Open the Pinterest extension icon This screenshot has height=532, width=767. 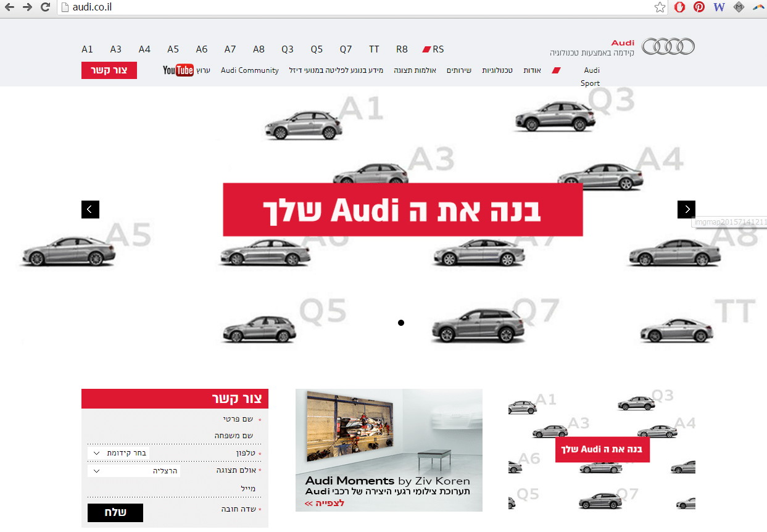(699, 7)
